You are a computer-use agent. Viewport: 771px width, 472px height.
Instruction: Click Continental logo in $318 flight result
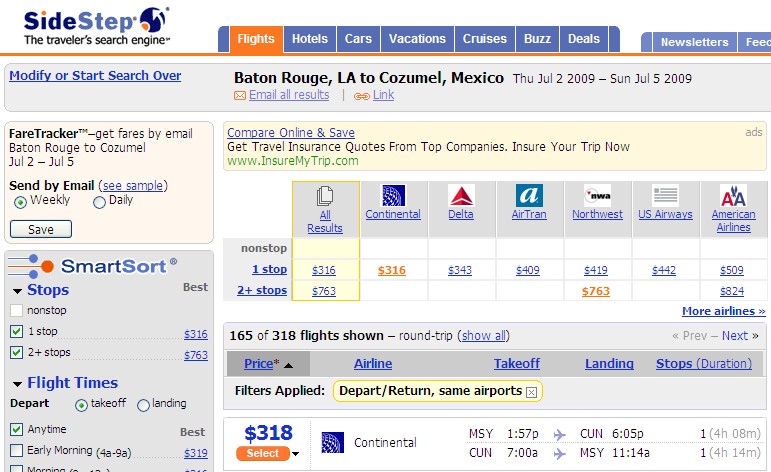[332, 442]
